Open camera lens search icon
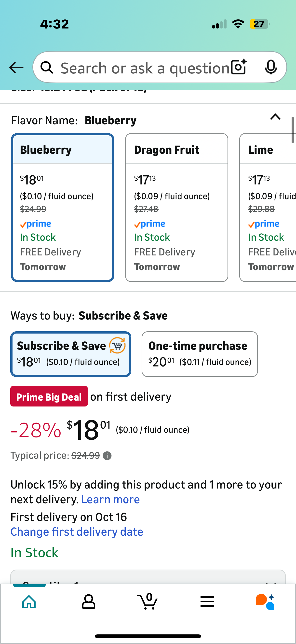Screen dimensions: 296x644 click(239, 67)
